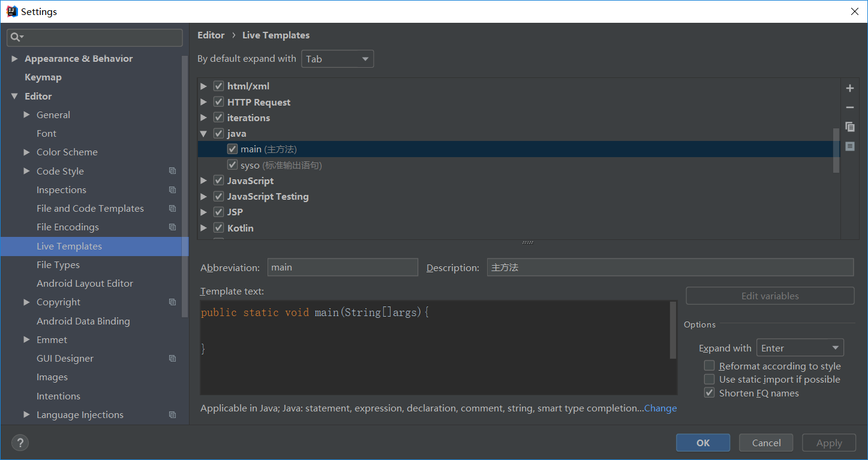868x460 pixels.
Task: Click the project-level icon beside Inspections
Action: click(173, 190)
